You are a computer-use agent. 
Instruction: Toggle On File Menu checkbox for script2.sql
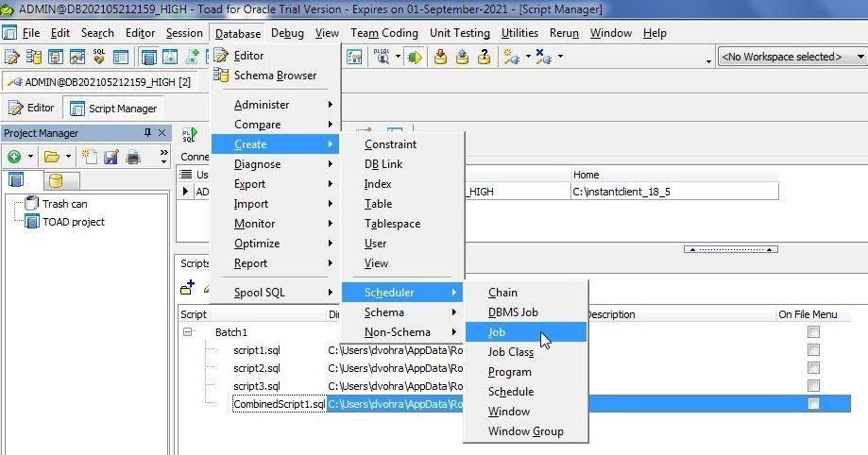[813, 367]
